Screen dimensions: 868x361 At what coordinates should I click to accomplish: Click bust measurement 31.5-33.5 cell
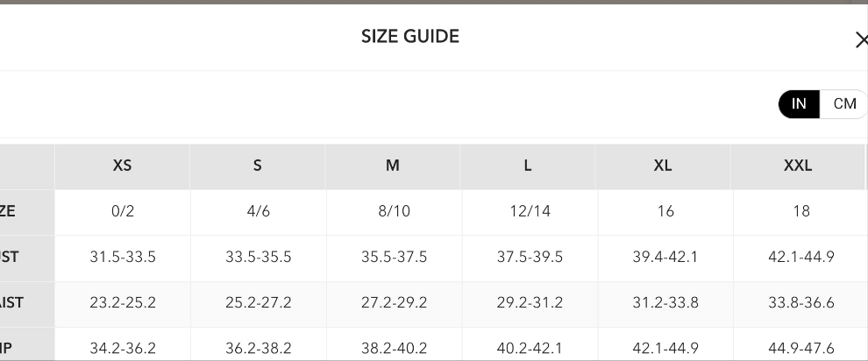coord(123,257)
